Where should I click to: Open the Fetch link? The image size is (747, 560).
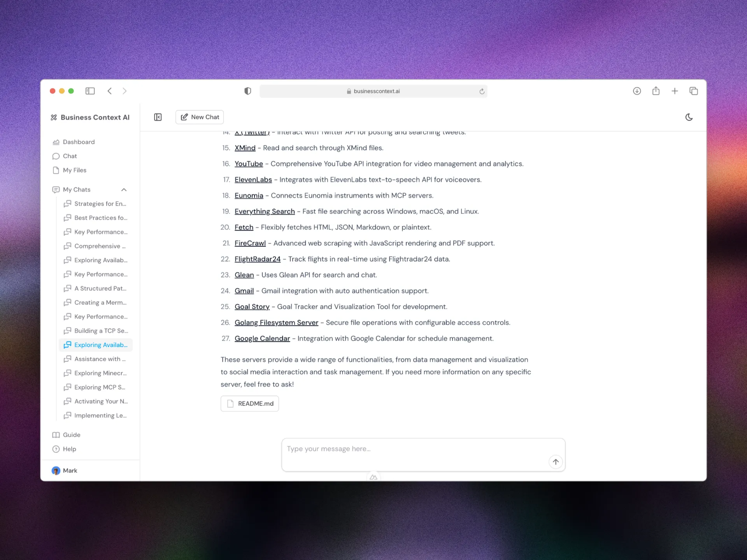[244, 227]
